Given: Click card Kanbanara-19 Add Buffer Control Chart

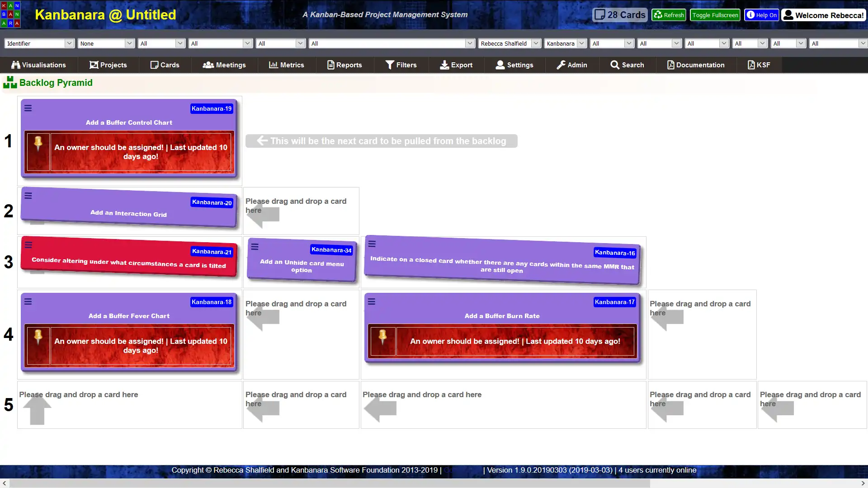Looking at the screenshot, I should click(x=129, y=122).
